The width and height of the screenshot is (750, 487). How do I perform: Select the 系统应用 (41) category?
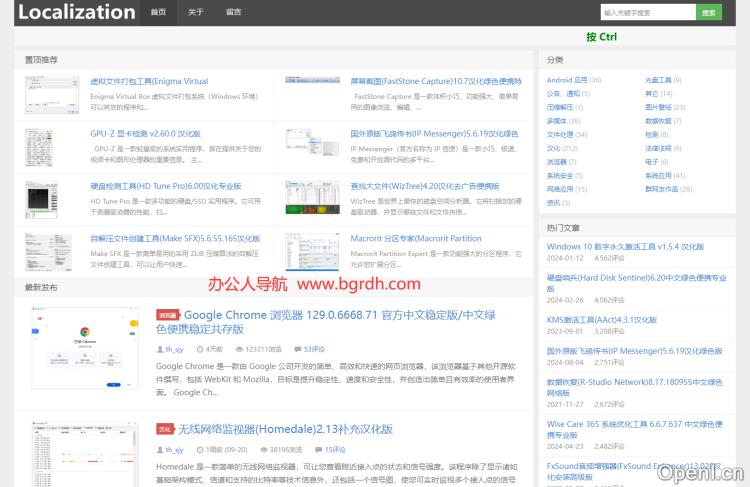click(x=658, y=176)
